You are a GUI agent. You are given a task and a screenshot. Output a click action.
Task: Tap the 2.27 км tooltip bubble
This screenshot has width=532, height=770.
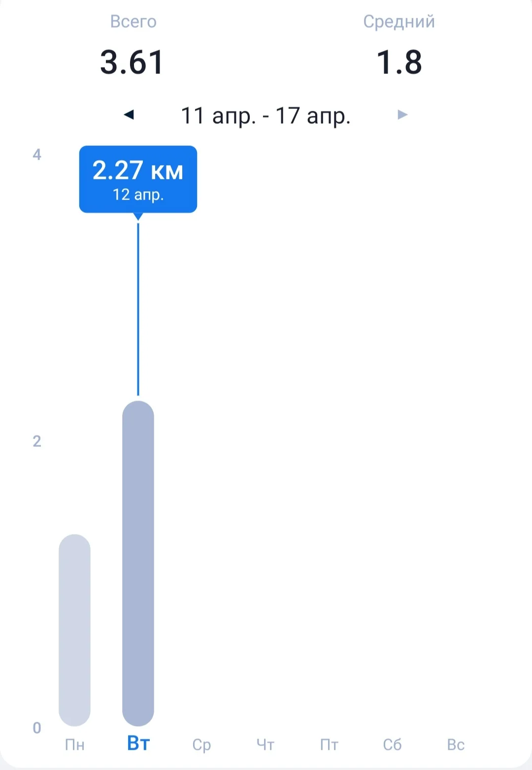point(138,179)
